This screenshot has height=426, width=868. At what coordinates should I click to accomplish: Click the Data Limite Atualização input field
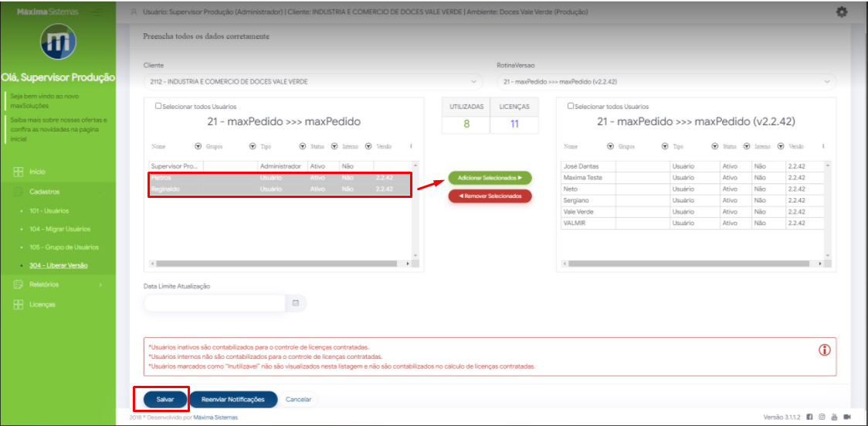(214, 304)
